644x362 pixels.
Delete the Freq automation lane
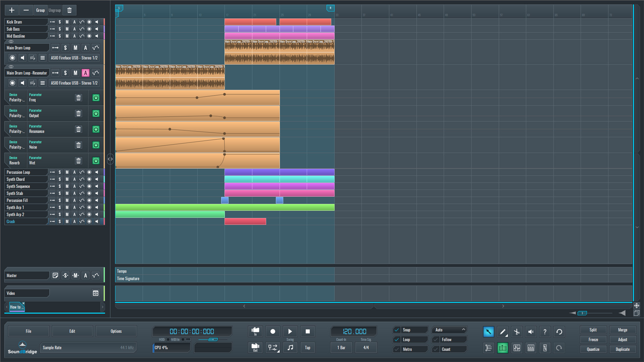[x=78, y=98]
